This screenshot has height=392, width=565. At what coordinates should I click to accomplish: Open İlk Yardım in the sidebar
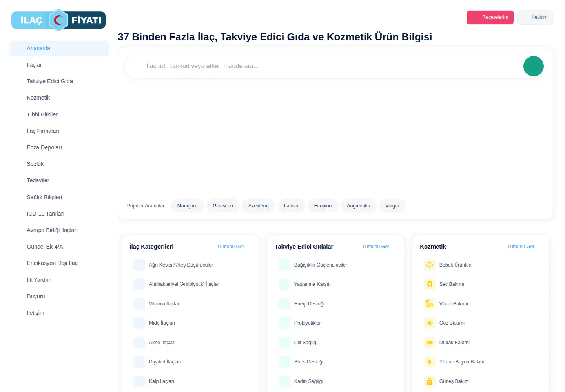click(59, 280)
